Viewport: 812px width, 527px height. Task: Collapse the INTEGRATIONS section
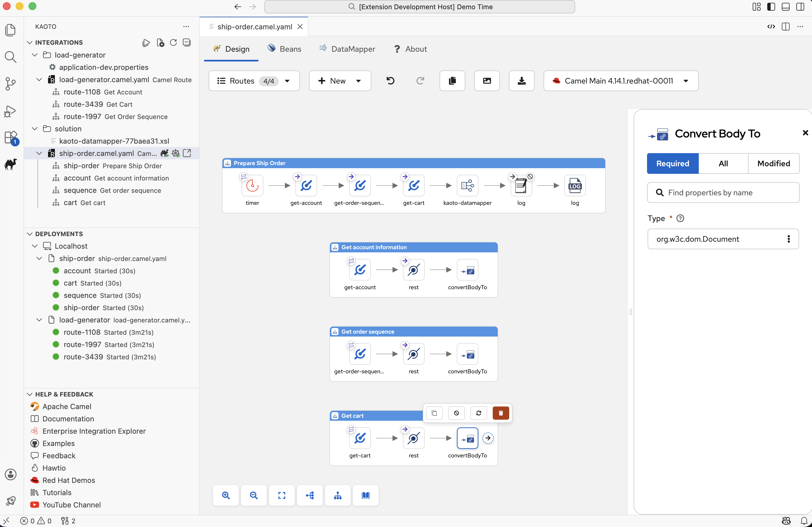coord(30,42)
